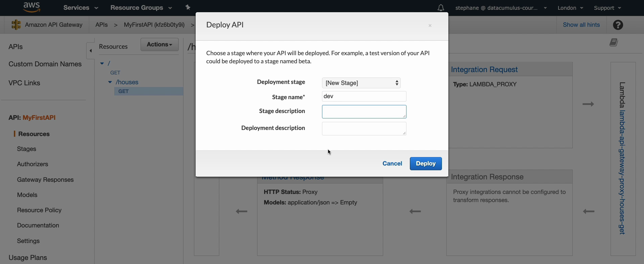
Task: Click the MyFirstAPI name in the sidebar
Action: point(39,117)
